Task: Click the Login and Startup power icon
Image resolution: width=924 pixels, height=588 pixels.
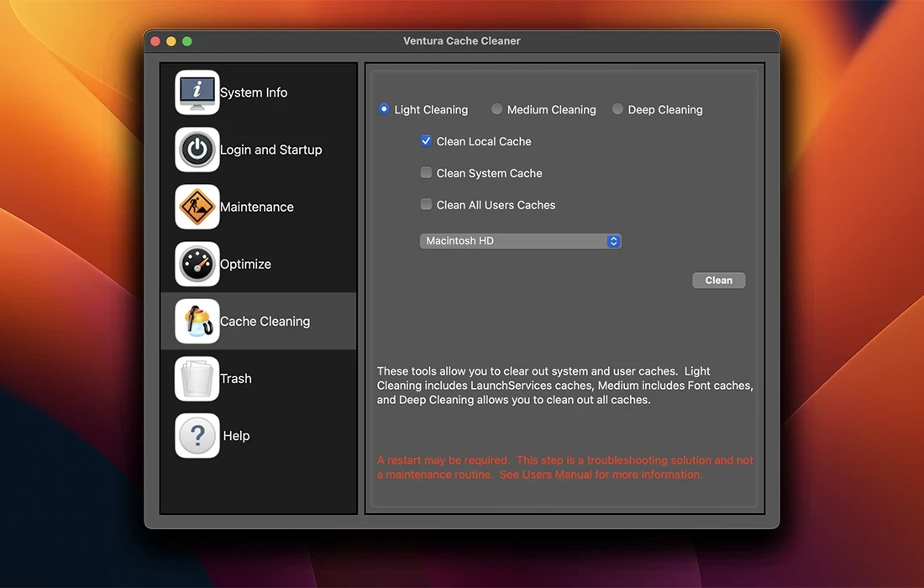Action: pyautogui.click(x=197, y=150)
